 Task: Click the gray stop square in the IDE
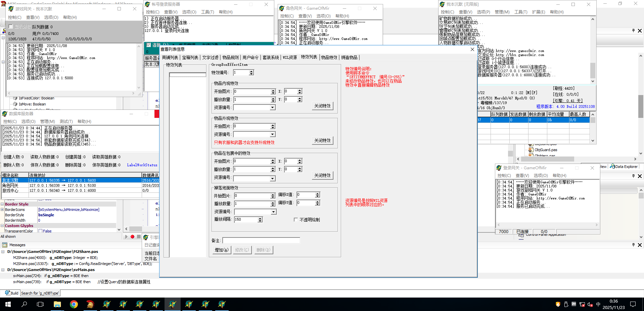pyautogui.click(x=139, y=237)
